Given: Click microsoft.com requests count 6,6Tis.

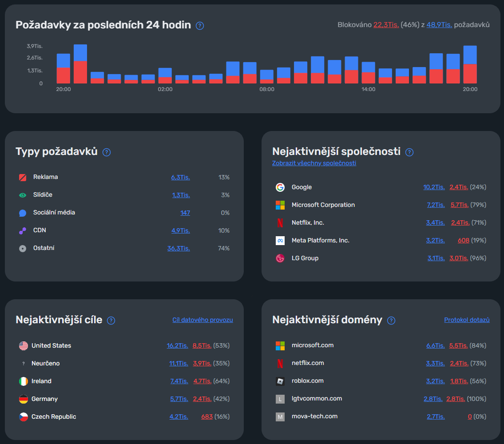Looking at the screenshot, I should click(x=436, y=345).
